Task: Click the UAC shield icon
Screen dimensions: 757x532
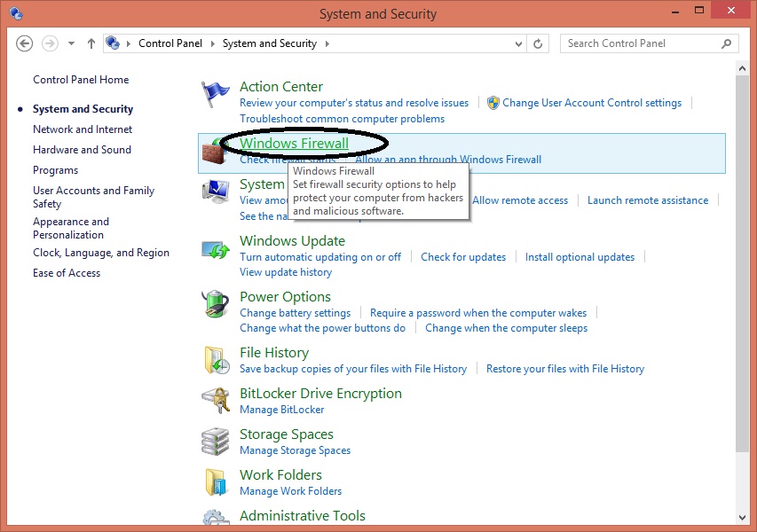Action: point(493,103)
